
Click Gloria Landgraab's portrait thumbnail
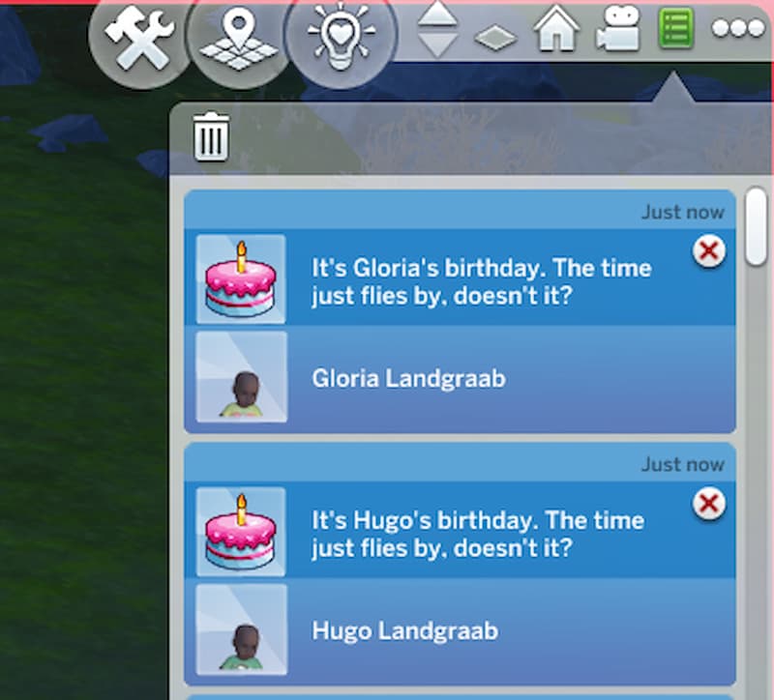click(241, 377)
